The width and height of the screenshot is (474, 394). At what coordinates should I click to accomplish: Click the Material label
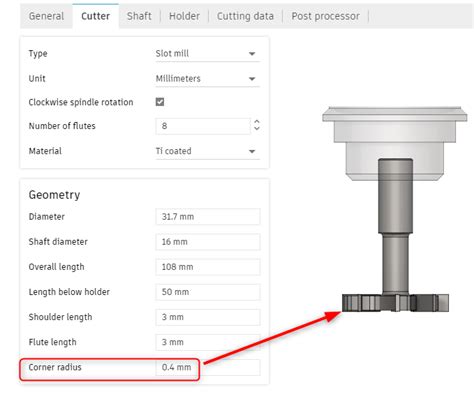pos(45,151)
